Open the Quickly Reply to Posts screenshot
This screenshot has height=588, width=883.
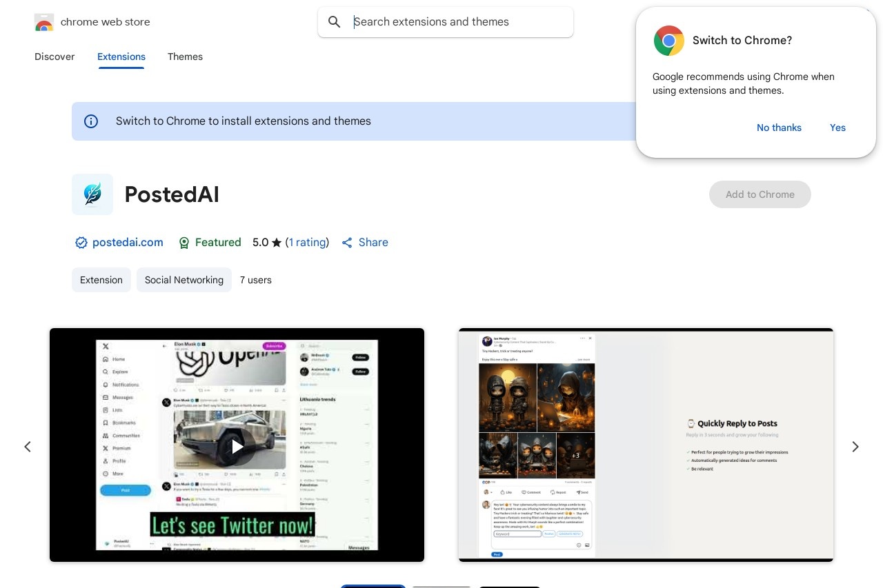[646, 445]
